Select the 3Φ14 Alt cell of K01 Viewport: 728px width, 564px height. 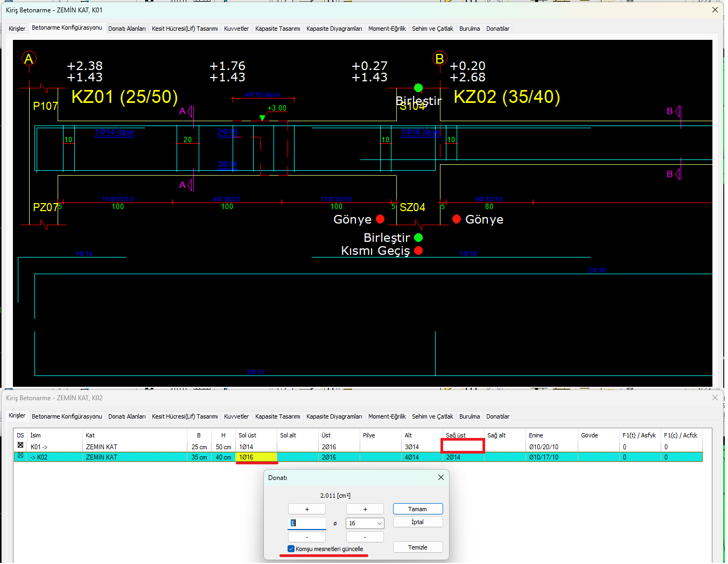click(x=422, y=447)
